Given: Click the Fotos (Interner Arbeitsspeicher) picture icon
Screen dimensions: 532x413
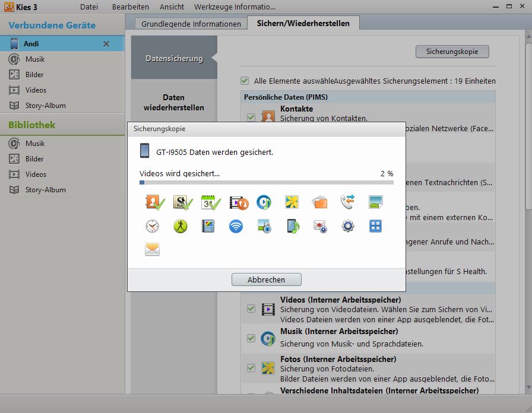Looking at the screenshot, I should tap(268, 368).
